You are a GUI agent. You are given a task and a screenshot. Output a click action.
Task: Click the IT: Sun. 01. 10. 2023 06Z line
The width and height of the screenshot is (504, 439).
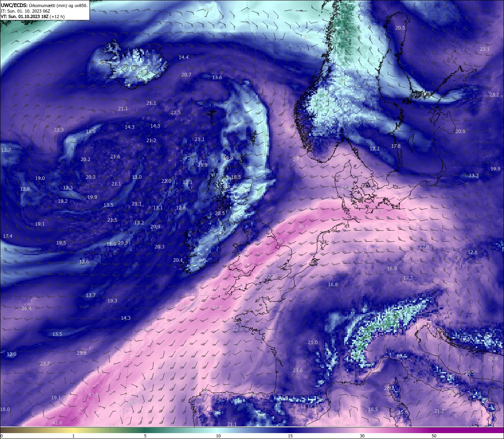click(25, 11)
